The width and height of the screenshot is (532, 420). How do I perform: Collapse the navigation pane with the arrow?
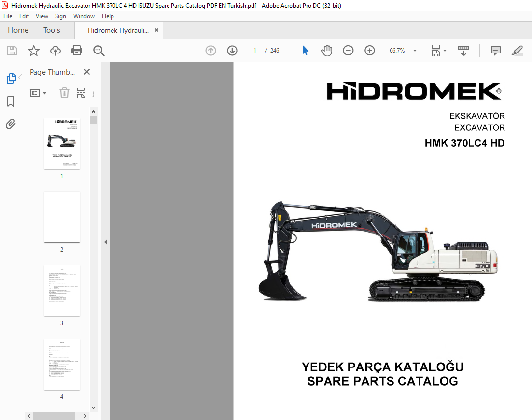pos(106,242)
